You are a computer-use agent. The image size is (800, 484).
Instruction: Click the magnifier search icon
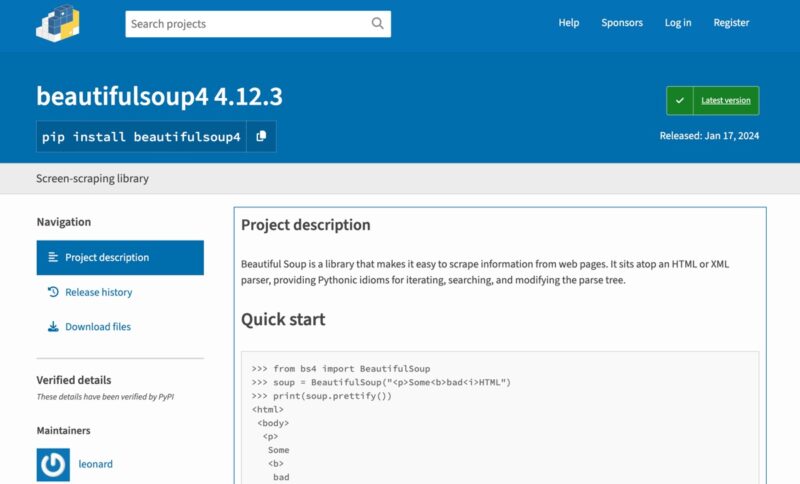tap(378, 23)
